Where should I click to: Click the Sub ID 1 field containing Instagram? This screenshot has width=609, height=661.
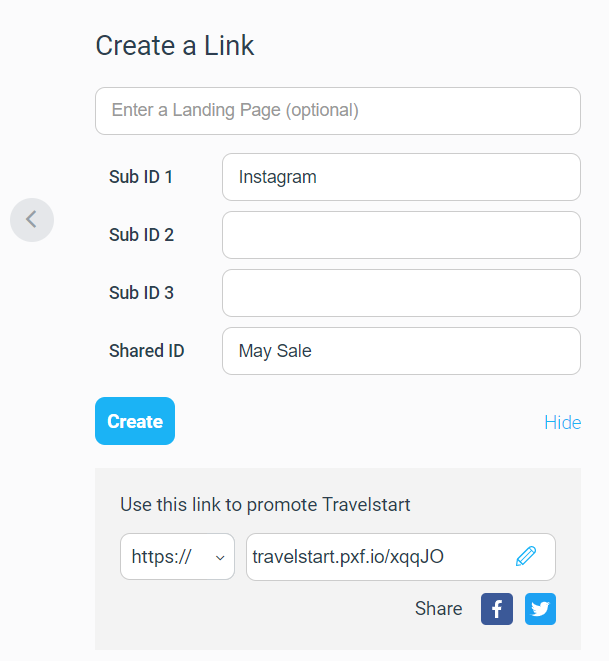coord(401,177)
